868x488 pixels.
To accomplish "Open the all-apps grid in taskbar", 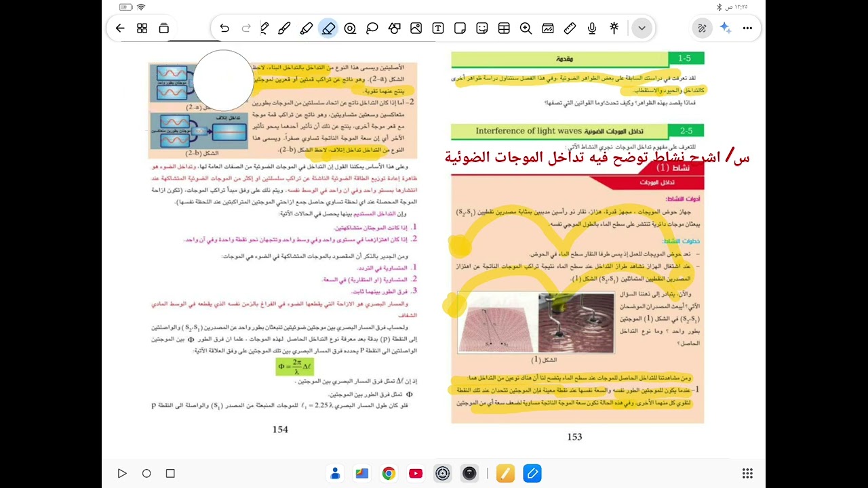I will (747, 474).
